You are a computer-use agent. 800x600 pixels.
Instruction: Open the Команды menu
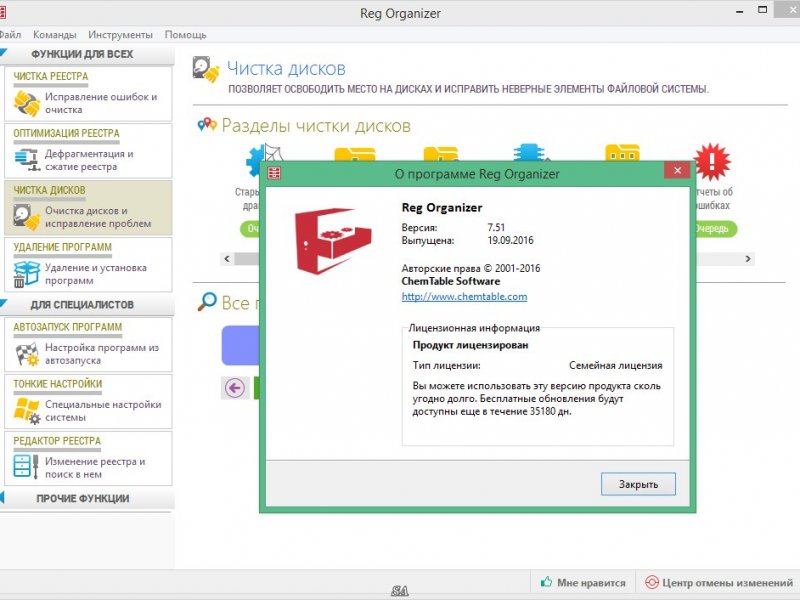point(55,35)
